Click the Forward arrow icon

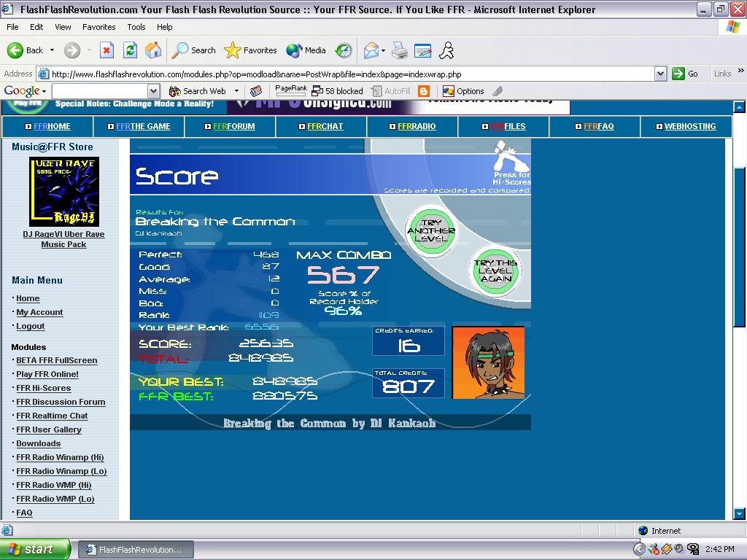click(x=72, y=50)
